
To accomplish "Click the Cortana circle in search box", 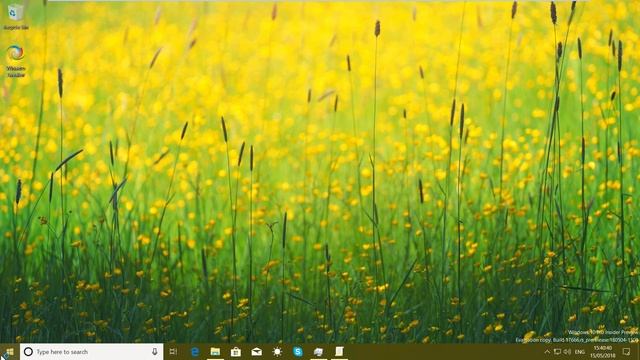I will 28,352.
